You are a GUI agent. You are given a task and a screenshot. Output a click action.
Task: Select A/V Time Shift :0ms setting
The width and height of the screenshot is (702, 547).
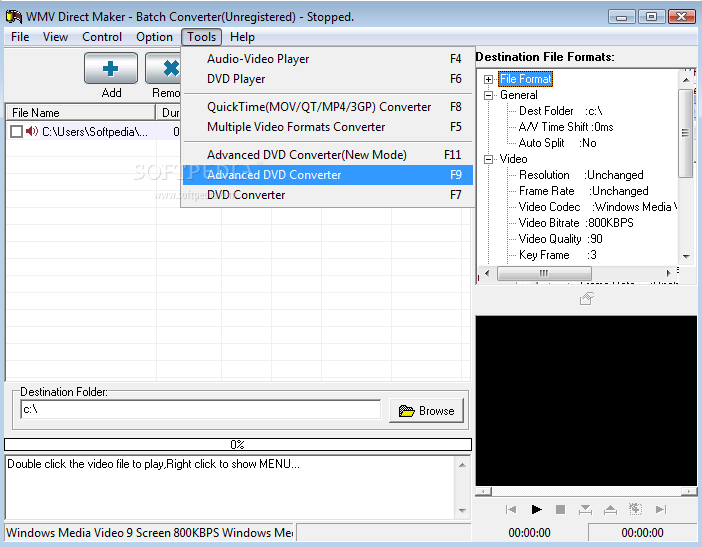coord(566,127)
